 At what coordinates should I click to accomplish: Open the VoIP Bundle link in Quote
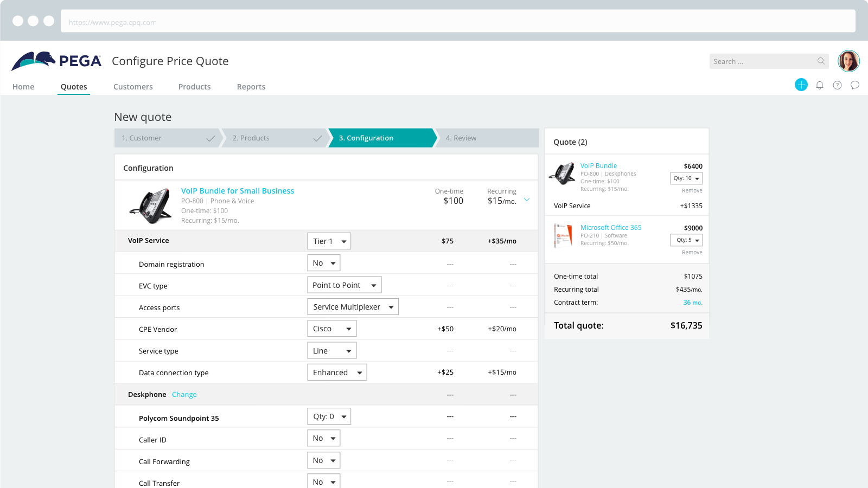click(598, 166)
